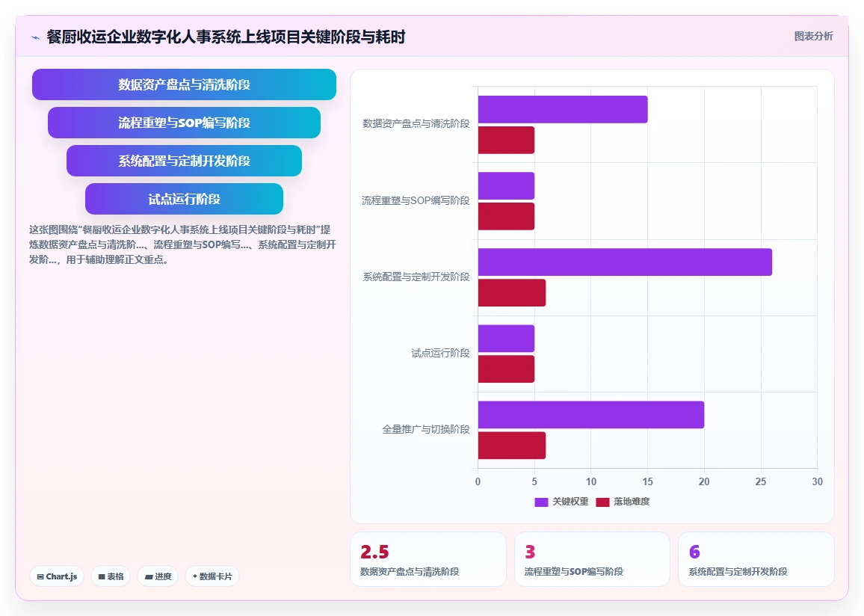Click red bar for 试点运行阶段 in chart
864x616 pixels.
506,369
